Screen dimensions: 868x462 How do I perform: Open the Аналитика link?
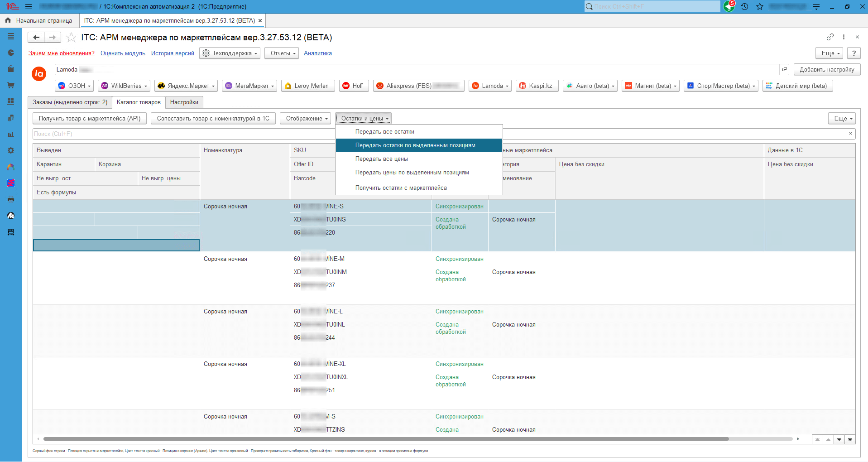[x=317, y=53]
